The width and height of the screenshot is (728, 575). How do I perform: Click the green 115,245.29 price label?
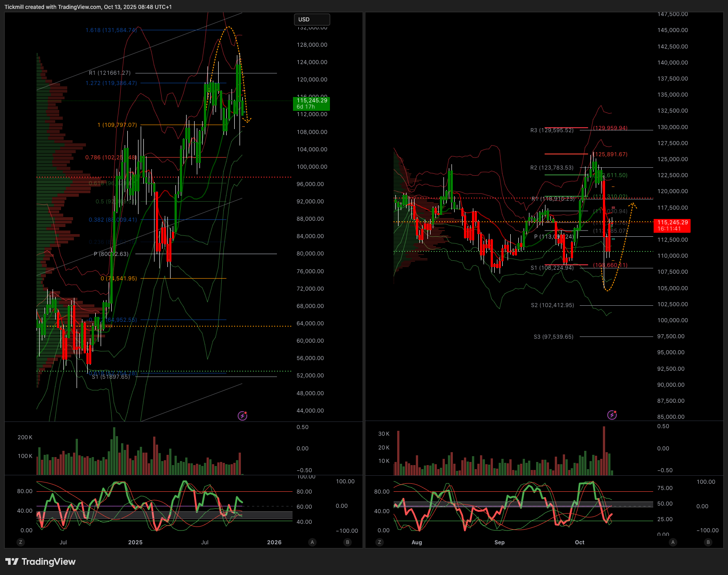(312, 103)
